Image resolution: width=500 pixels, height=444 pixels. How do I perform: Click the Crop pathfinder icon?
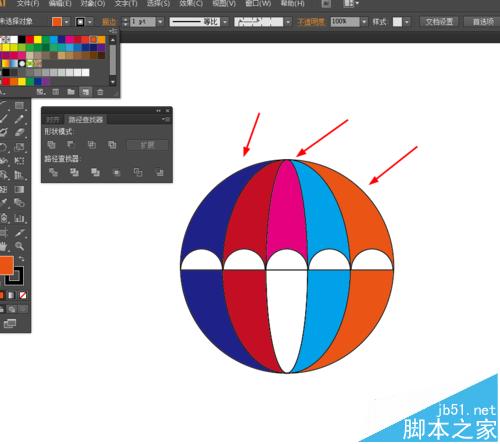pos(116,172)
